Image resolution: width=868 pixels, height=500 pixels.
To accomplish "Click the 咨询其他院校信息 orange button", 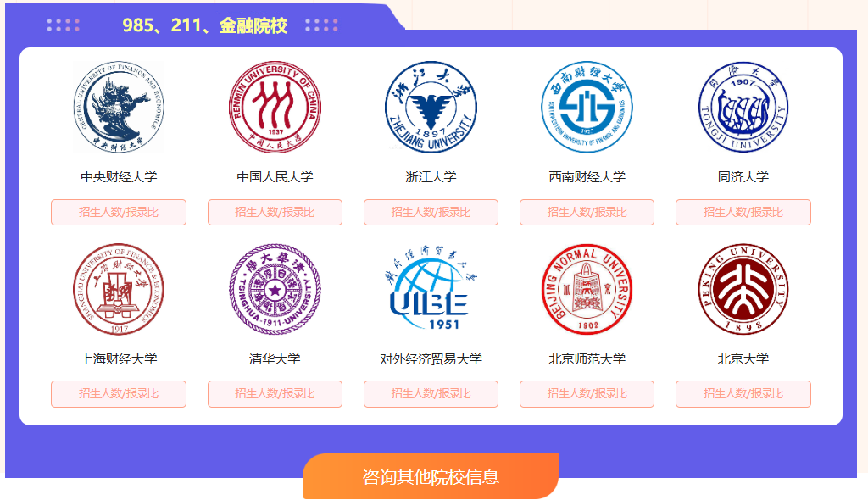I will click(x=431, y=476).
